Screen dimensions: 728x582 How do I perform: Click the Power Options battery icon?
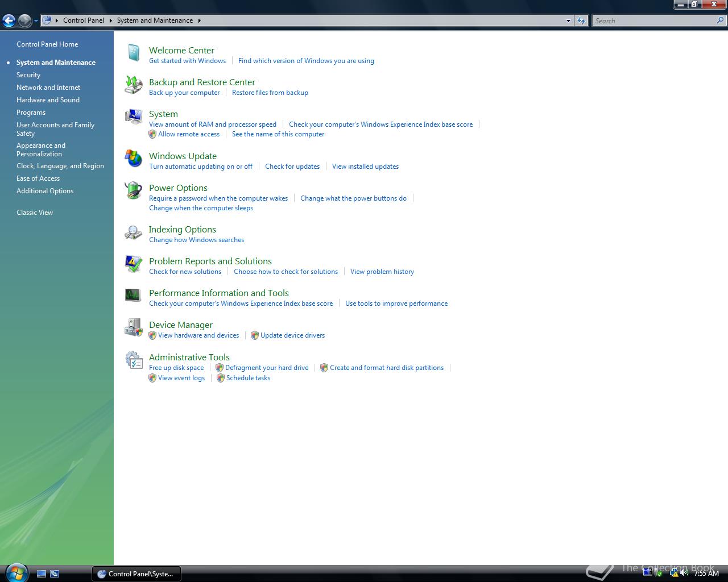click(x=134, y=190)
